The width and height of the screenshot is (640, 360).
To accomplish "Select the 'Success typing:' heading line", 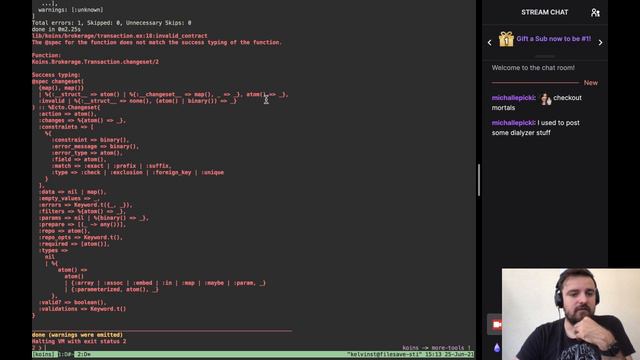I will pyautogui.click(x=56, y=75).
